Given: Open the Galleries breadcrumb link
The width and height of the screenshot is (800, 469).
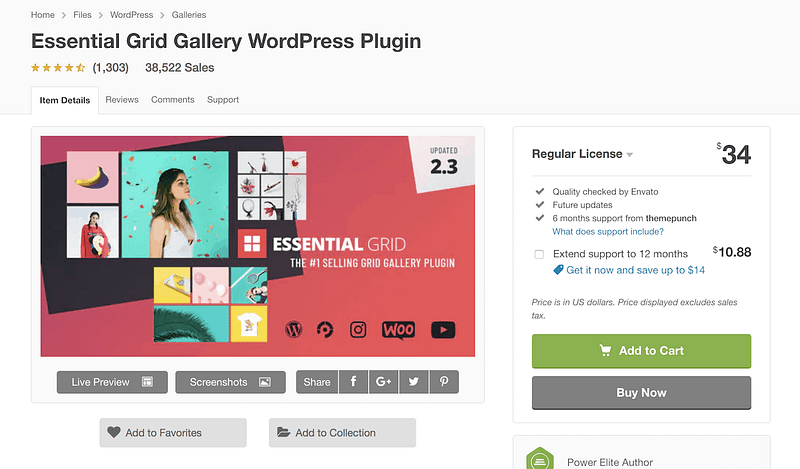Looking at the screenshot, I should click(x=189, y=15).
